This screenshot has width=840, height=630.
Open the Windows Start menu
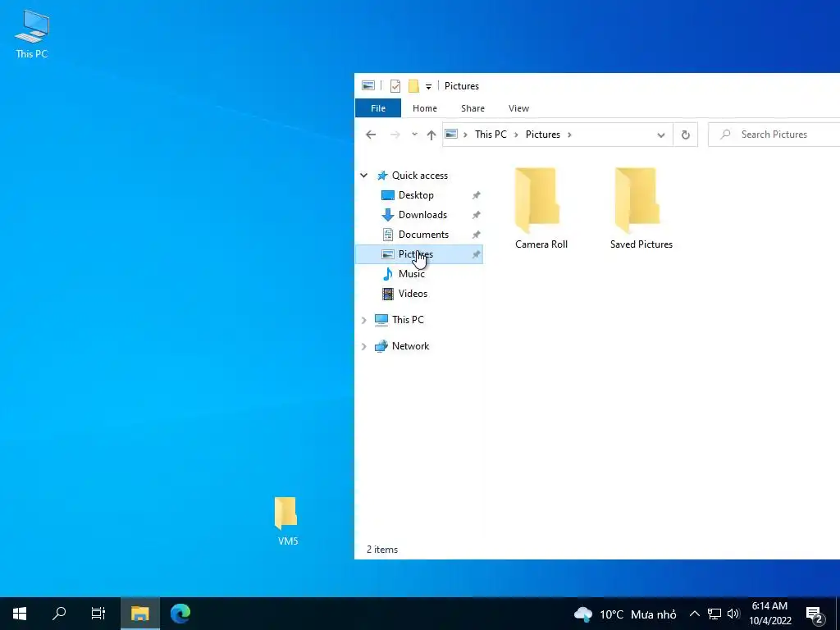20,614
